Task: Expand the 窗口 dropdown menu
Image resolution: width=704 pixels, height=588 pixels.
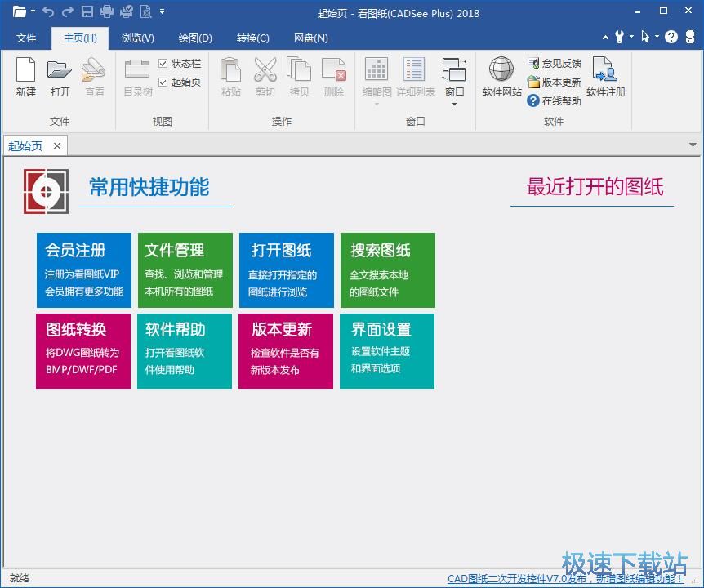Action: 454,103
